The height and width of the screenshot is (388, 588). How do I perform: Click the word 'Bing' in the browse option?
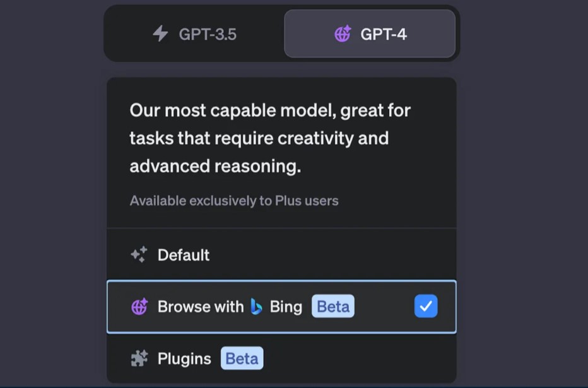tap(286, 307)
